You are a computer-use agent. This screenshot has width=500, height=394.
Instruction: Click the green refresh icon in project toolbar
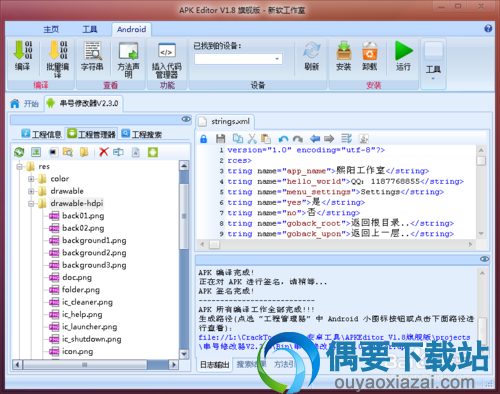(19, 152)
